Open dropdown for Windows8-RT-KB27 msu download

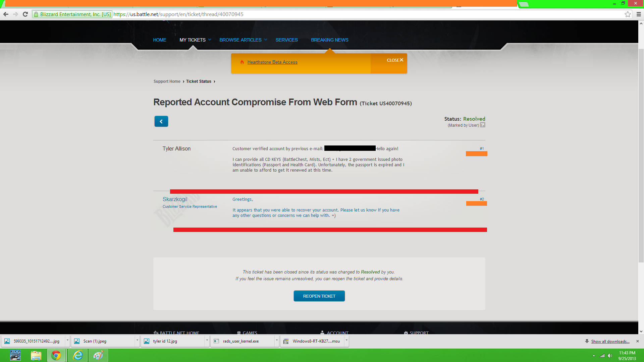click(346, 341)
